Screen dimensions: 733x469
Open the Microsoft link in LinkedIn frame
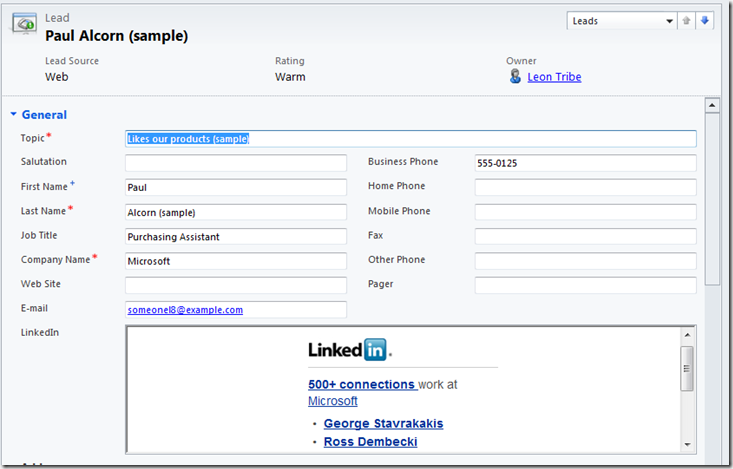[332, 401]
